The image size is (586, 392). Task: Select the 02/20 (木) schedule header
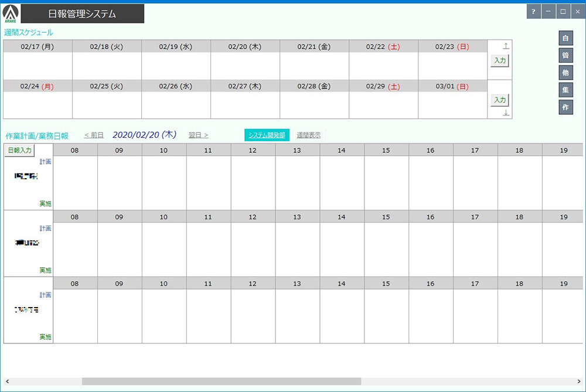point(245,47)
